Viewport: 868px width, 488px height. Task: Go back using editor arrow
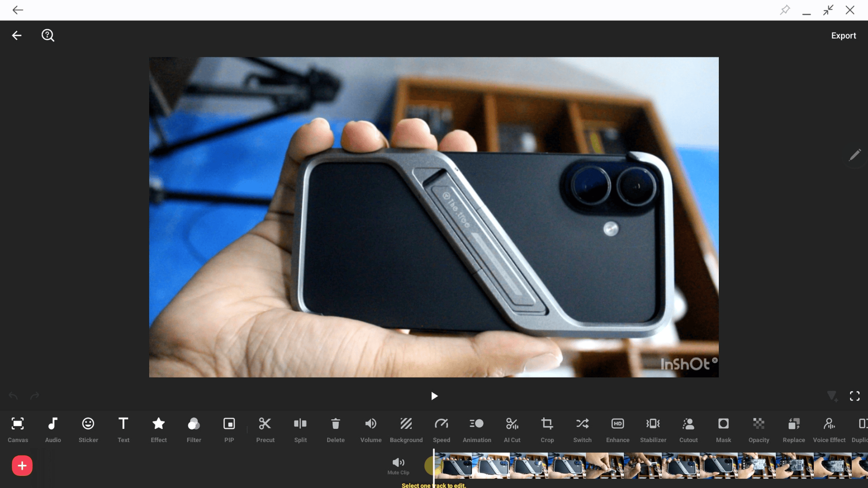click(17, 35)
